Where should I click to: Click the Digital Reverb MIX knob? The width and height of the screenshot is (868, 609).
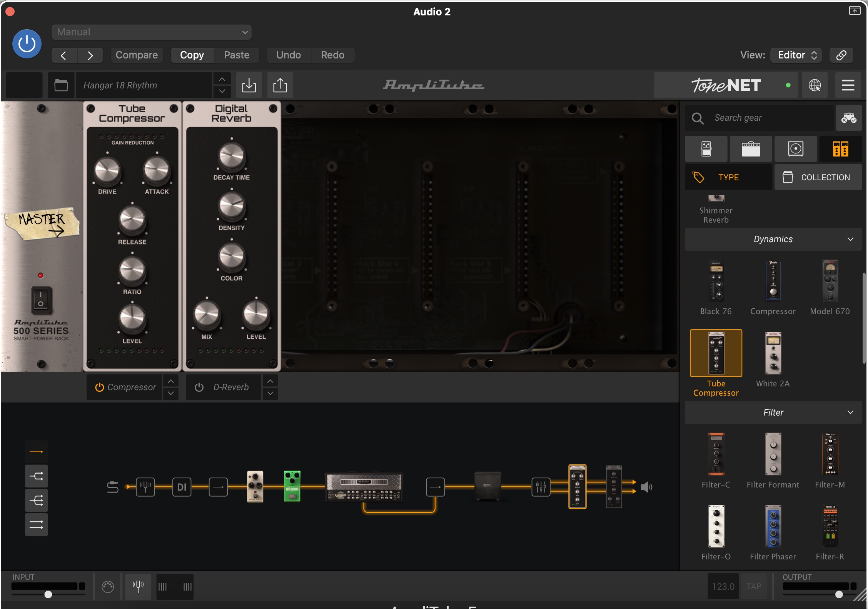(x=207, y=314)
